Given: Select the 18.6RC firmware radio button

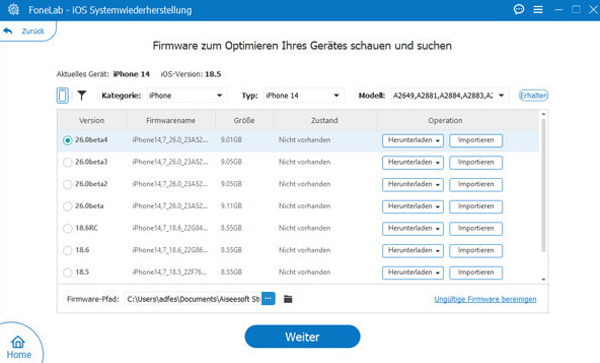Looking at the screenshot, I should [67, 229].
